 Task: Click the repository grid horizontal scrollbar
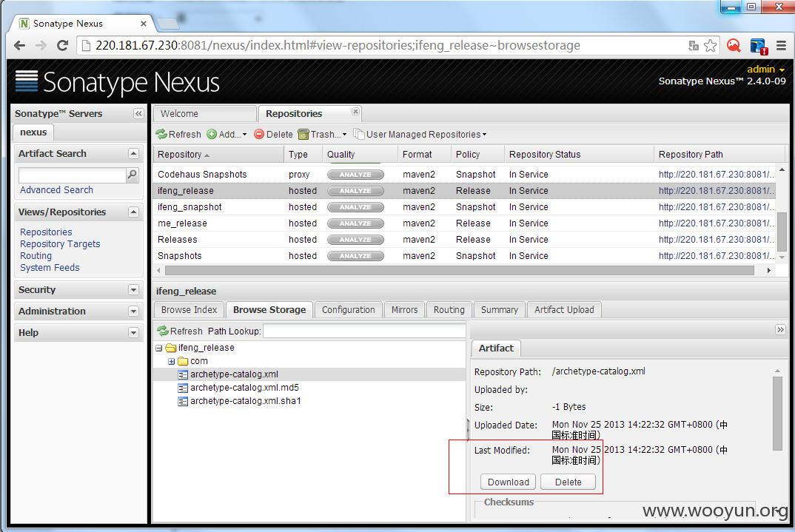coord(460,271)
